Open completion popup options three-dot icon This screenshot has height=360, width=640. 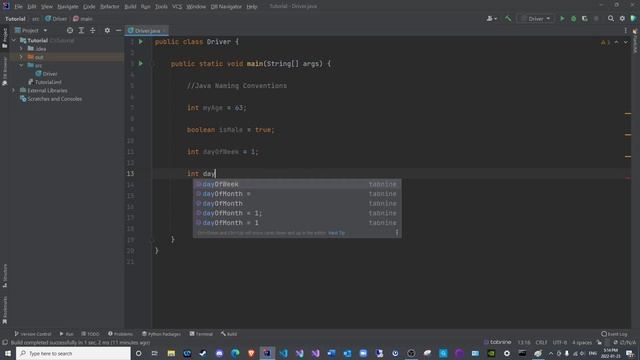pos(397,233)
